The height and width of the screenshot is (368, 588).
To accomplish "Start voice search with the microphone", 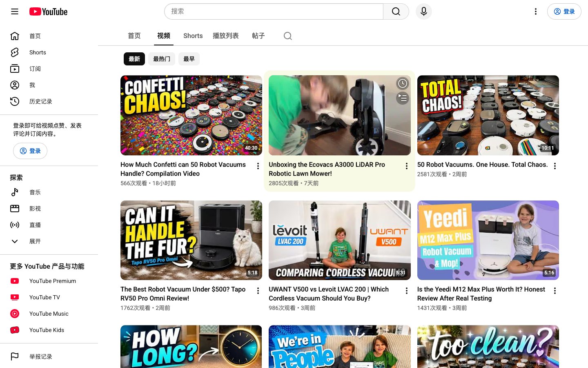I will point(424,11).
